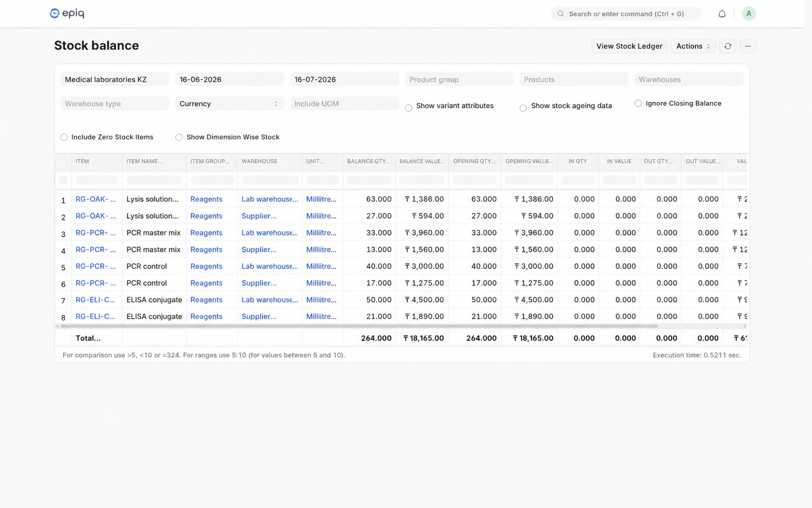
Task: Sort by the ITEM column header
Action: [x=97, y=161]
